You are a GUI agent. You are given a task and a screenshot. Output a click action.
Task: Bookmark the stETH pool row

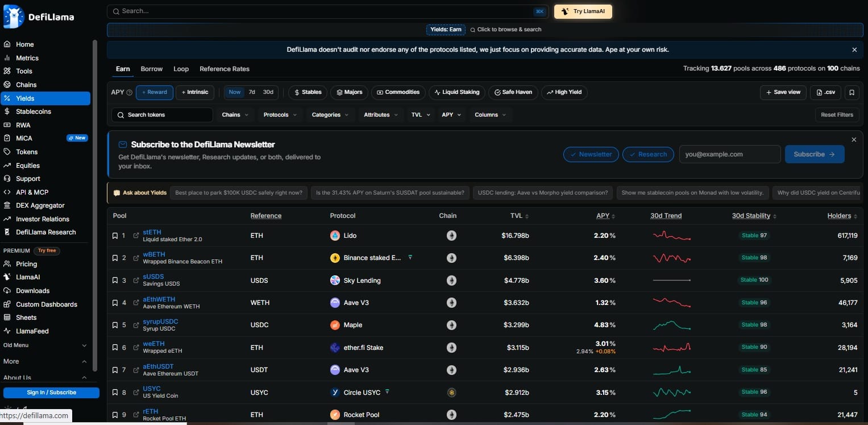point(115,236)
